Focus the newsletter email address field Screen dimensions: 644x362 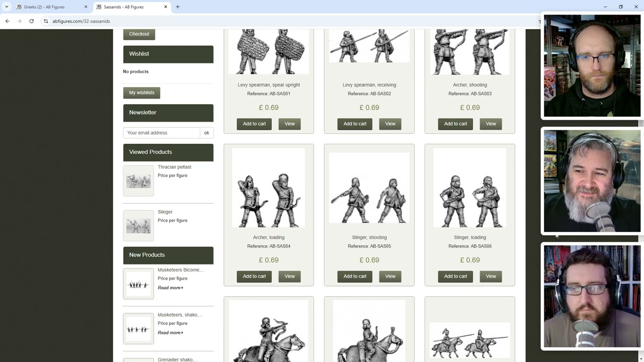click(162, 133)
